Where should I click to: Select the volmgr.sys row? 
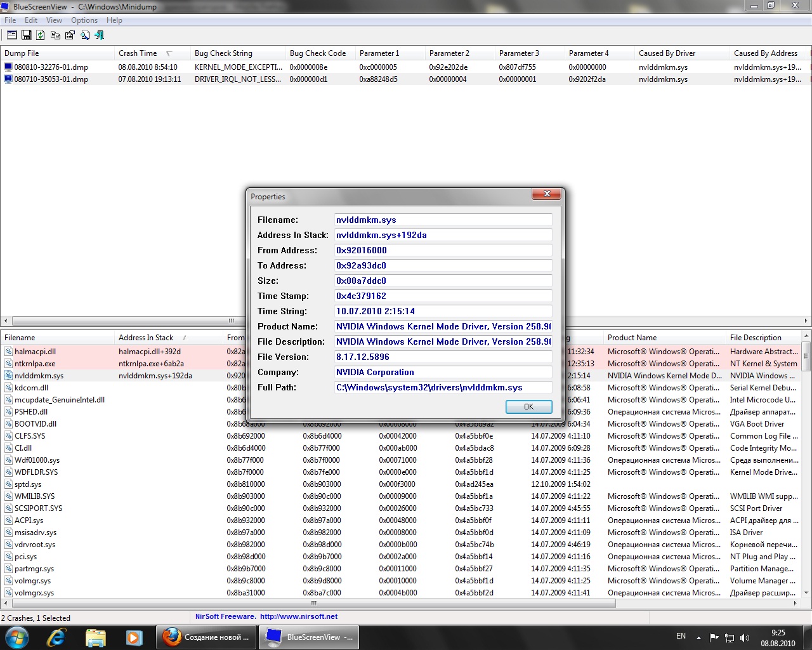click(401, 581)
